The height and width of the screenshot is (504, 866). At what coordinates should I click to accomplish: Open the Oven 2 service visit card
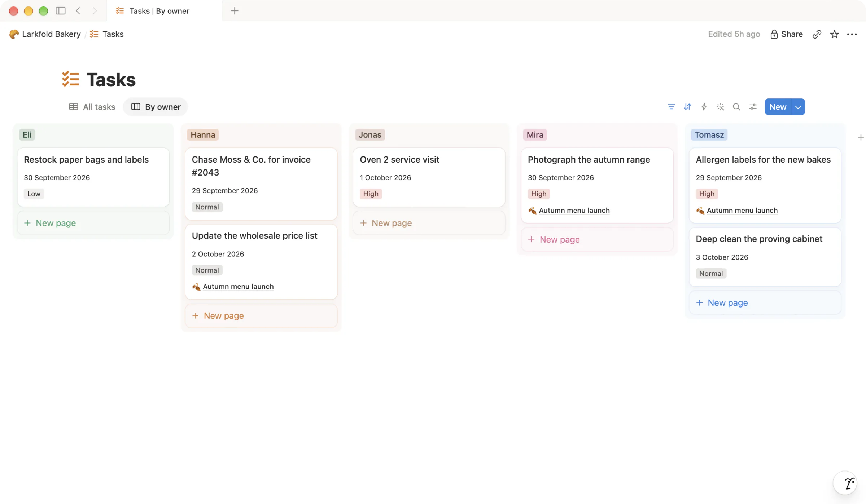(x=429, y=177)
